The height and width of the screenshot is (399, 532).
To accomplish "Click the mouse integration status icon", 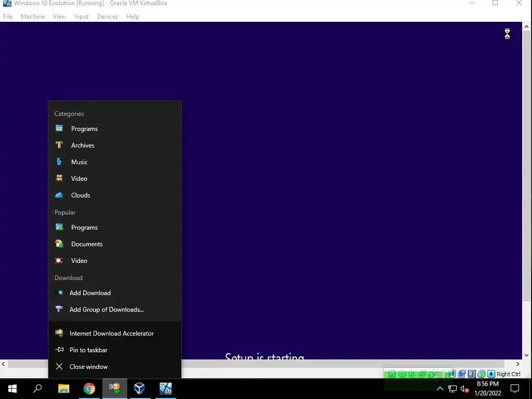I will point(482,374).
